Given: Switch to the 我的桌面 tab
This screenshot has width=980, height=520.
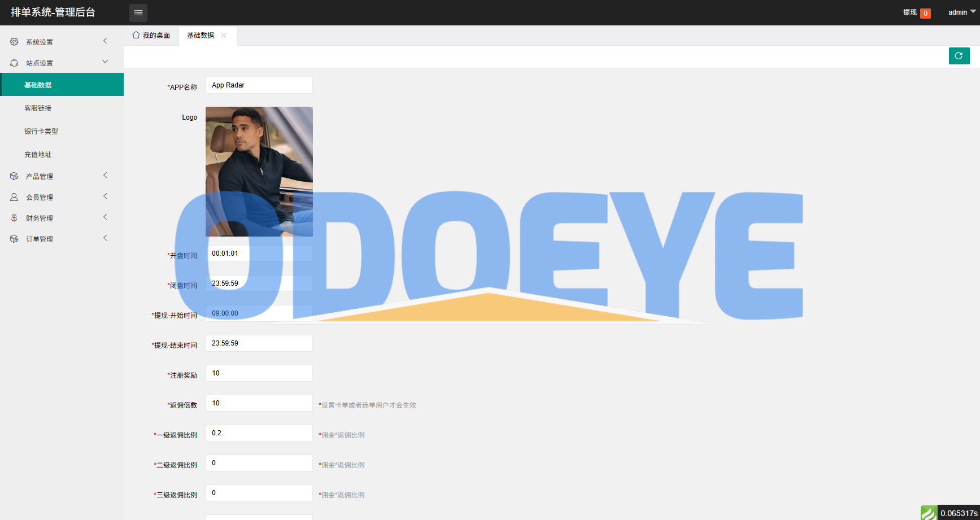Looking at the screenshot, I should click(x=151, y=36).
